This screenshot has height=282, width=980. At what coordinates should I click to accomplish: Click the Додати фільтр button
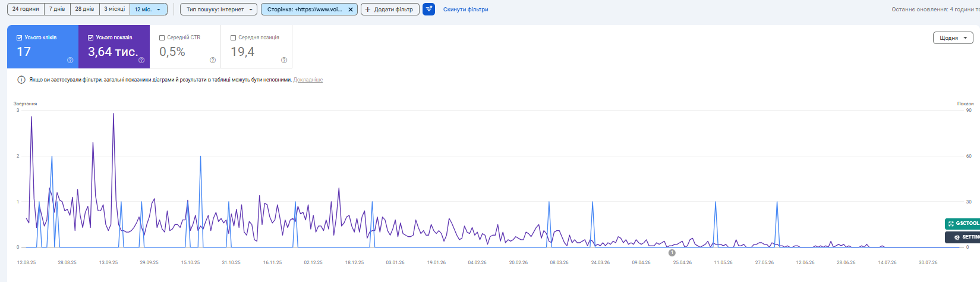(x=390, y=10)
